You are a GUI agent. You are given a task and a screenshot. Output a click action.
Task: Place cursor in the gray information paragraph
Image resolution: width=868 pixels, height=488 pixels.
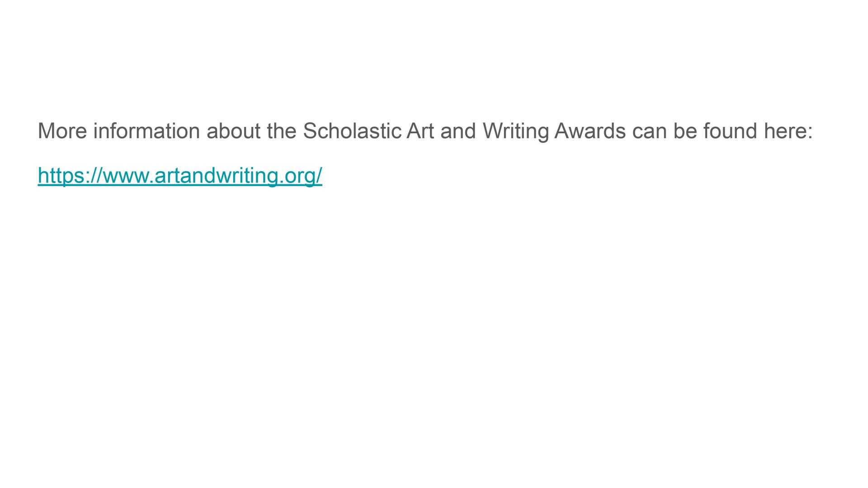pyautogui.click(x=425, y=131)
